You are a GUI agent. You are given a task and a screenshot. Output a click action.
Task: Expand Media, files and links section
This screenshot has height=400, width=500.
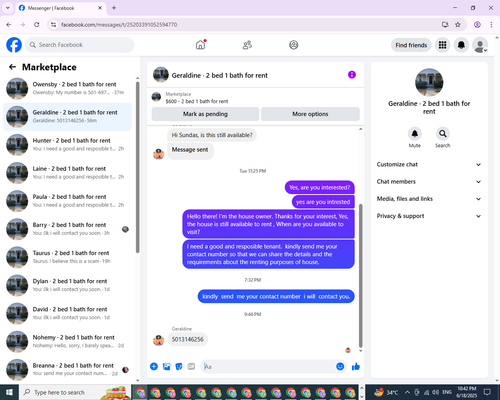[429, 199]
